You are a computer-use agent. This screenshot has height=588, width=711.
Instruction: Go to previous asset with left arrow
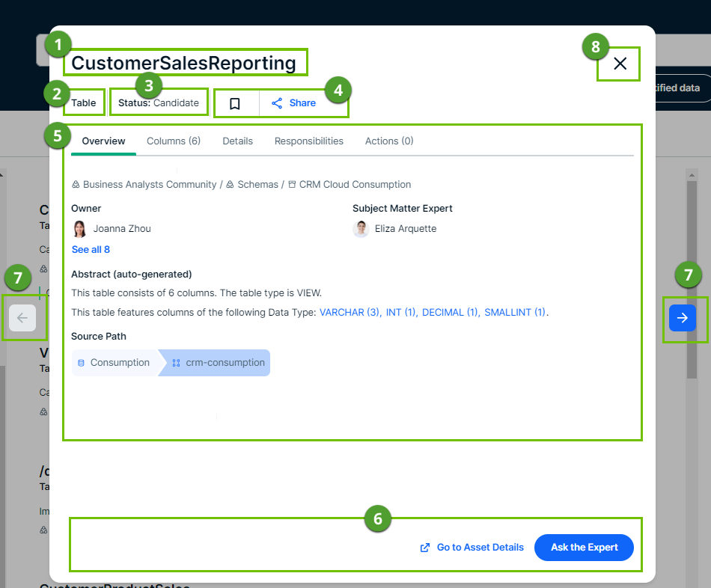(x=22, y=318)
